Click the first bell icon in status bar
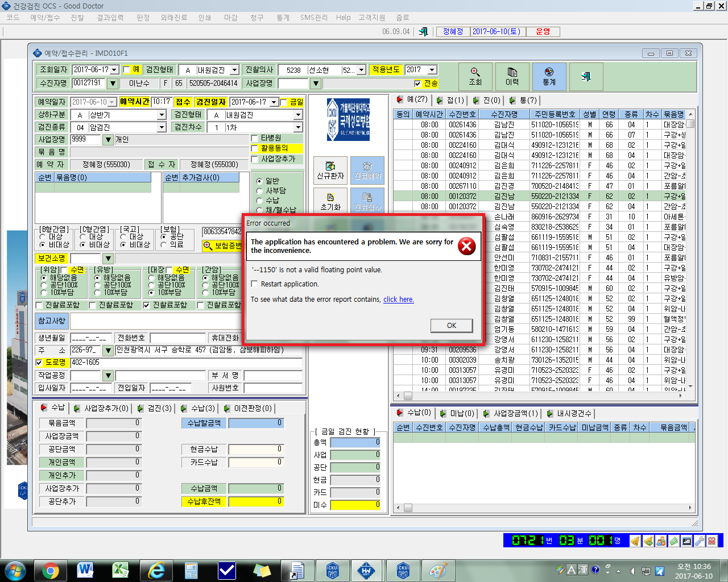Screen dimensions: 728x582 tap(635, 541)
